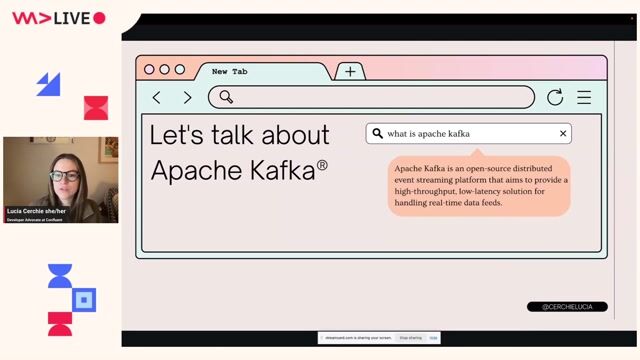Click Lucia Cerchie's webcam video thumbnail

(x=61, y=180)
